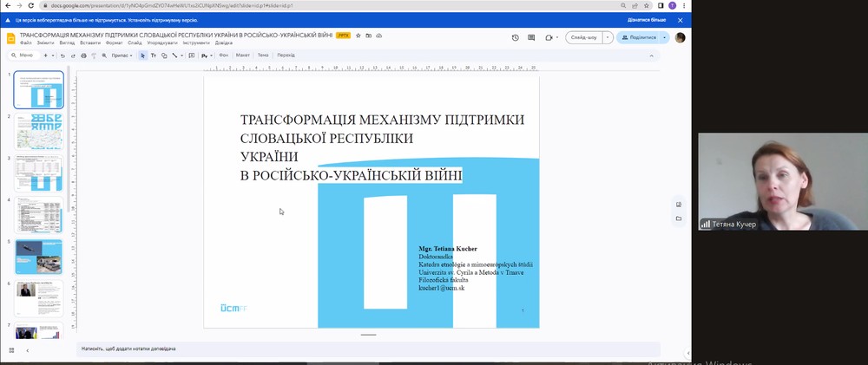This screenshot has width=868, height=365.
Task: Open grid view of slides
Action: 11,349
